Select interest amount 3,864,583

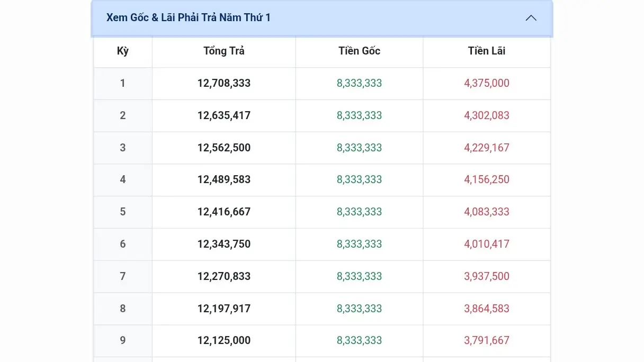click(x=486, y=309)
